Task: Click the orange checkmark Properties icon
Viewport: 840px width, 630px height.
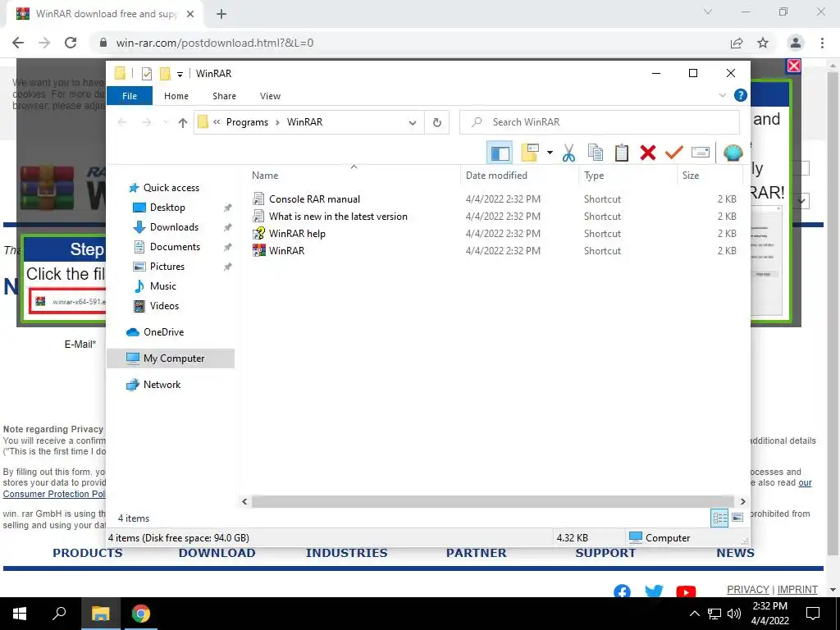Action: [674, 153]
